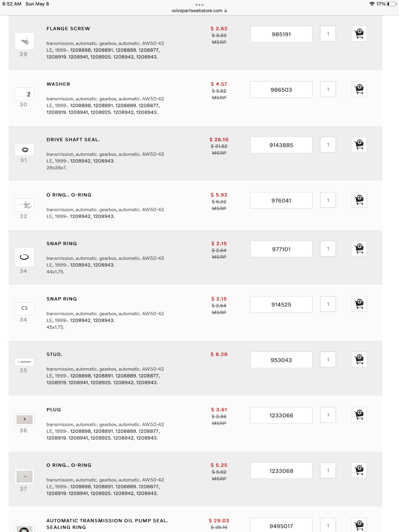The image size is (399, 532).
Task: Add Washer 986503 to cart
Action: (x=359, y=89)
